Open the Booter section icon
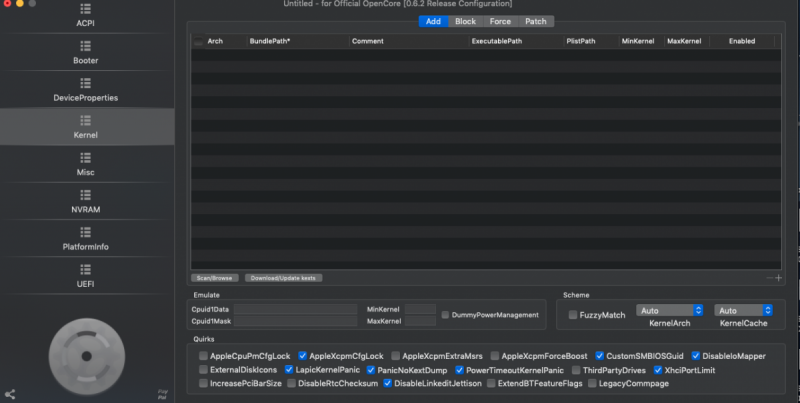The image size is (800, 403). pos(86,46)
